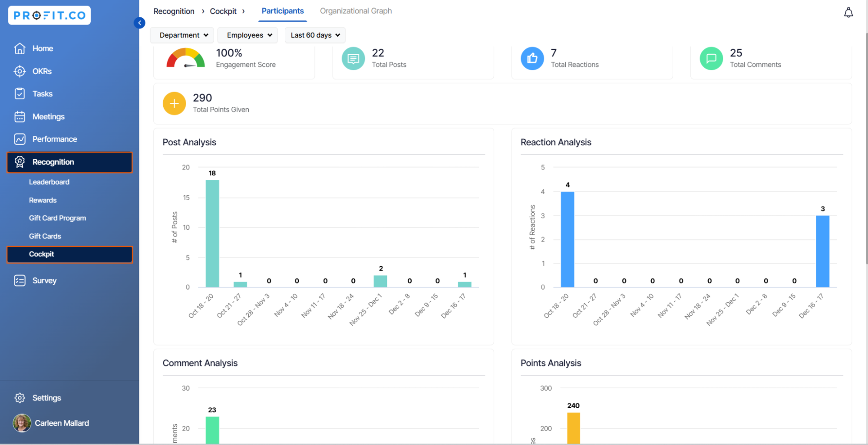This screenshot has height=445, width=868.
Task: Click the Total Points Given plus icon
Action: point(174,103)
